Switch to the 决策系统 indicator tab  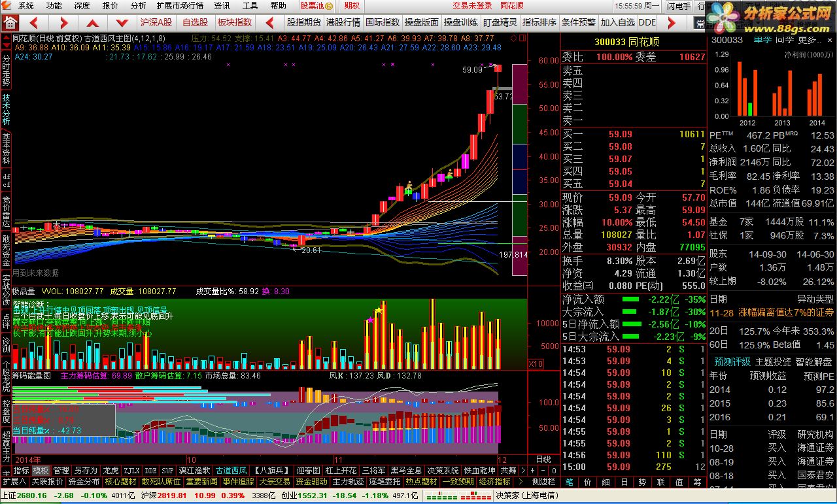[443, 470]
